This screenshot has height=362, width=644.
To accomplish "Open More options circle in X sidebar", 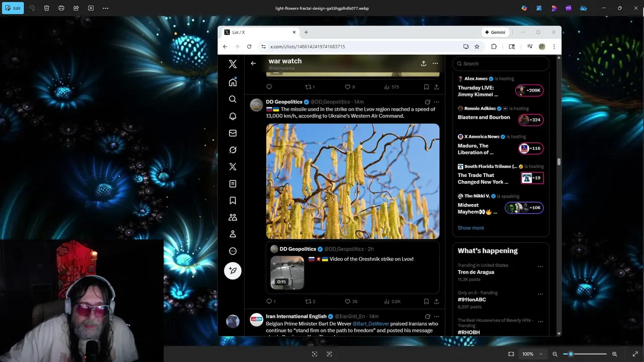I will coord(232,251).
